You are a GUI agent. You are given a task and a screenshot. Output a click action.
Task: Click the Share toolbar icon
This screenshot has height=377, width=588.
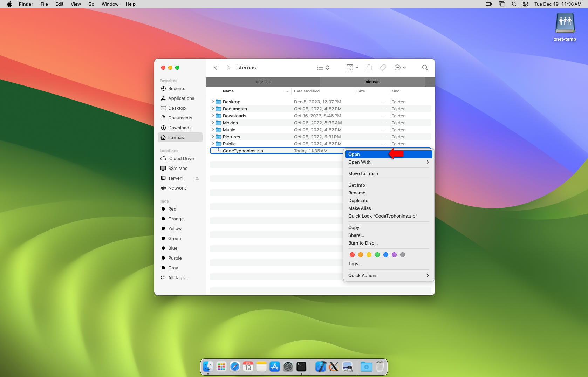(369, 68)
